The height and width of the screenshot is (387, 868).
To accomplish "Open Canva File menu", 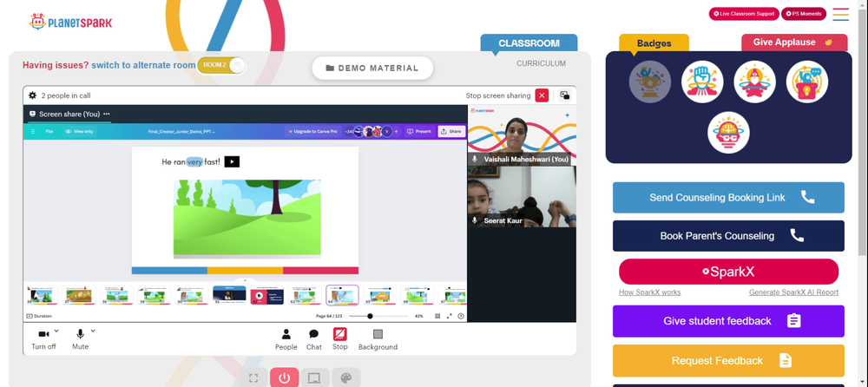I will [49, 132].
